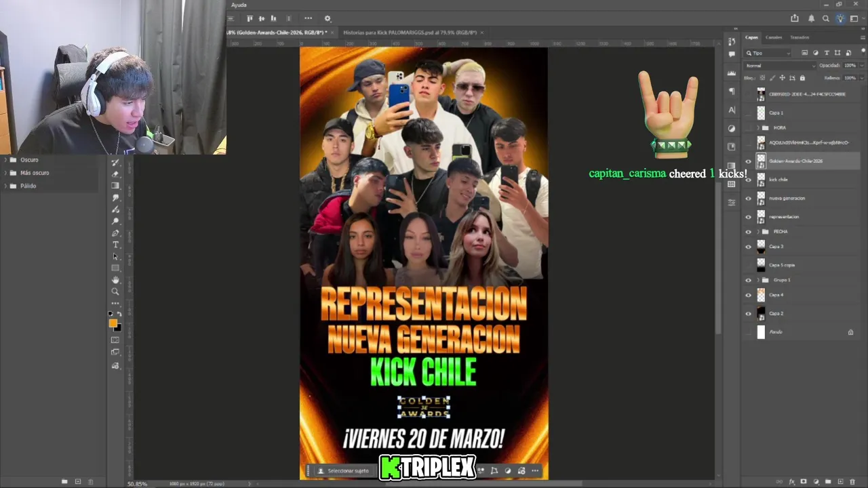The width and height of the screenshot is (868, 488).
Task: Select the Zoom magnifier tool
Action: 115,291
